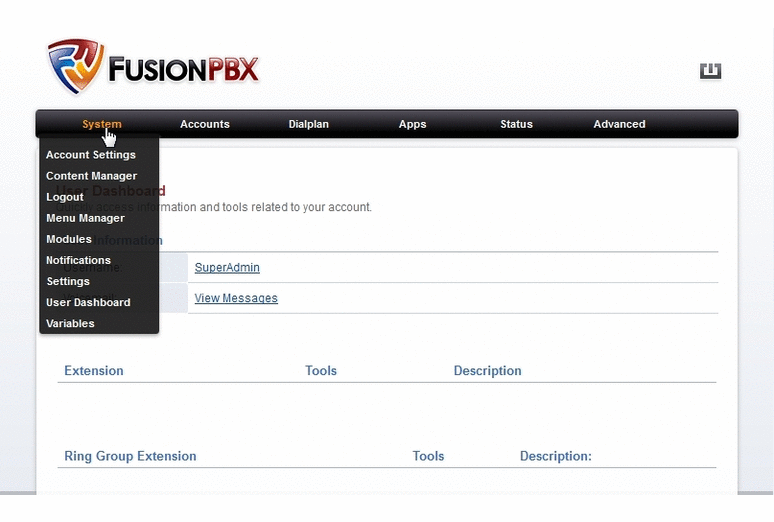Select Modules in the System dropdown
774x522 pixels.
pyautogui.click(x=69, y=239)
